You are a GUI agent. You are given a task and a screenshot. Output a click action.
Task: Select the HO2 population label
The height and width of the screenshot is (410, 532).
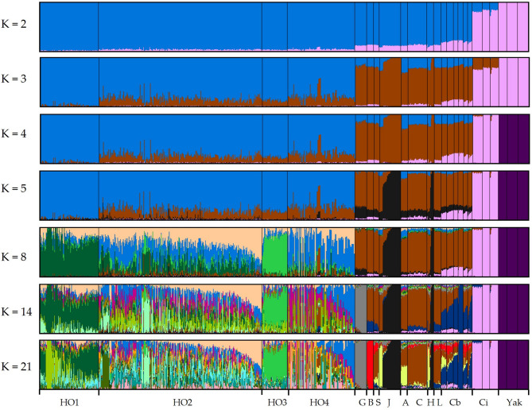[181, 402]
